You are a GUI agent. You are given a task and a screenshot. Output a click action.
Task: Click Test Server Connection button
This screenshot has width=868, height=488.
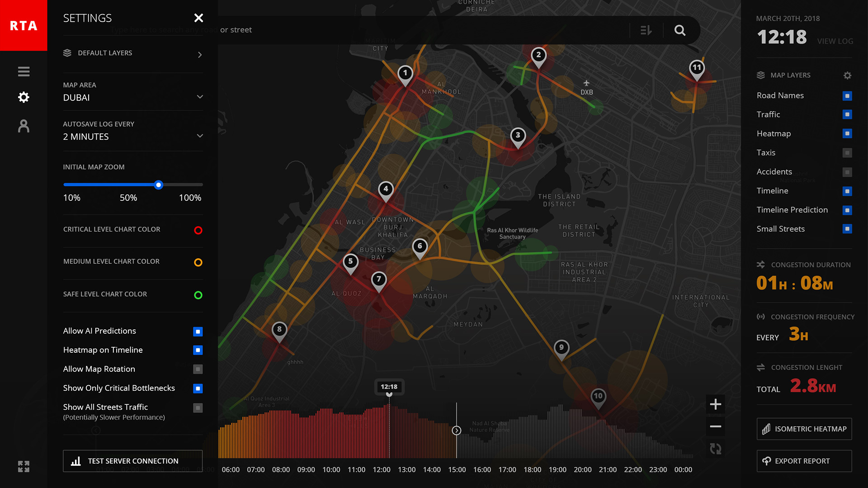click(132, 461)
